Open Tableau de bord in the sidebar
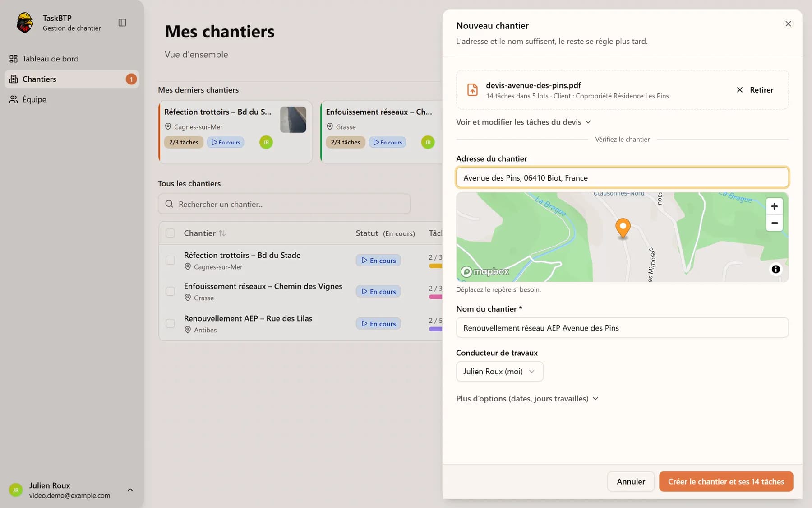This screenshot has height=508, width=812. tap(72, 59)
